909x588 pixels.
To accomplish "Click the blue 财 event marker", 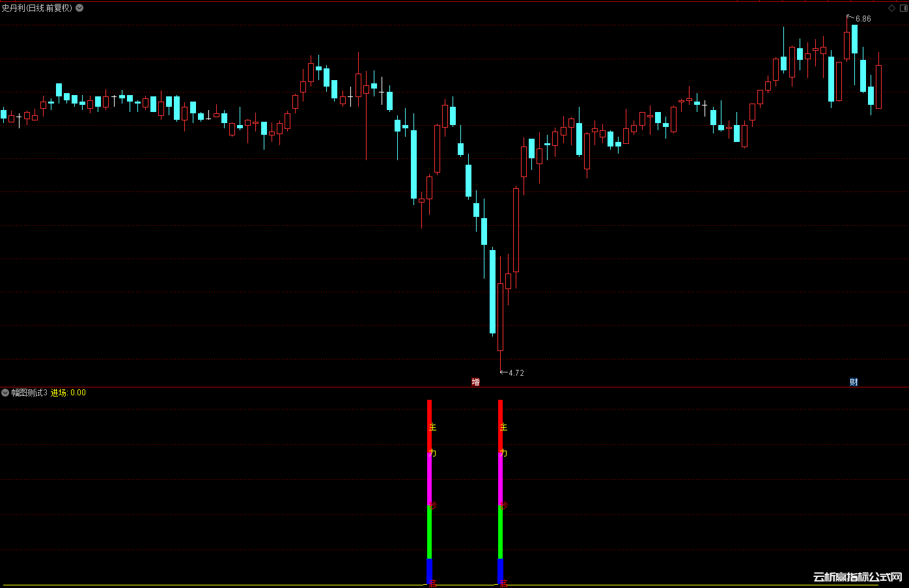I will tap(854, 382).
